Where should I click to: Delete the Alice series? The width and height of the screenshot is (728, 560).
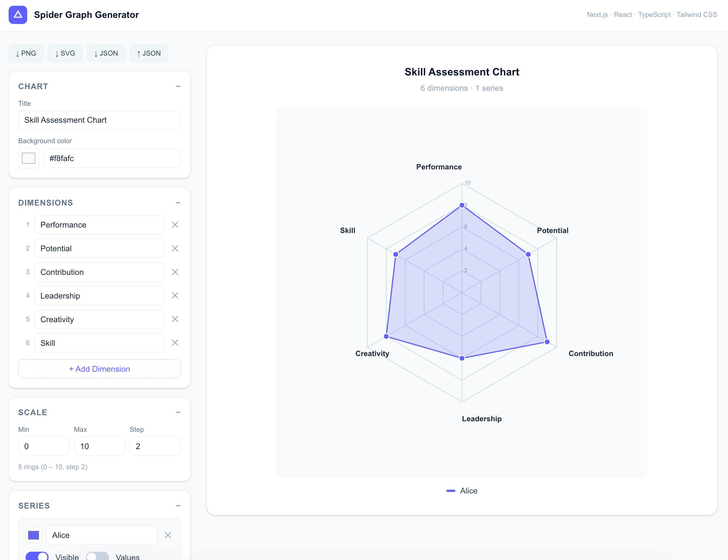pyautogui.click(x=168, y=535)
